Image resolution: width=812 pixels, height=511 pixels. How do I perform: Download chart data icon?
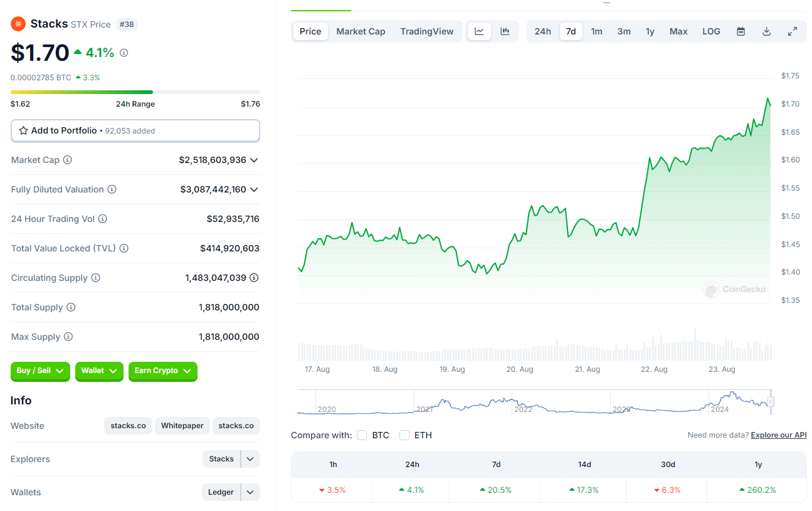click(766, 31)
